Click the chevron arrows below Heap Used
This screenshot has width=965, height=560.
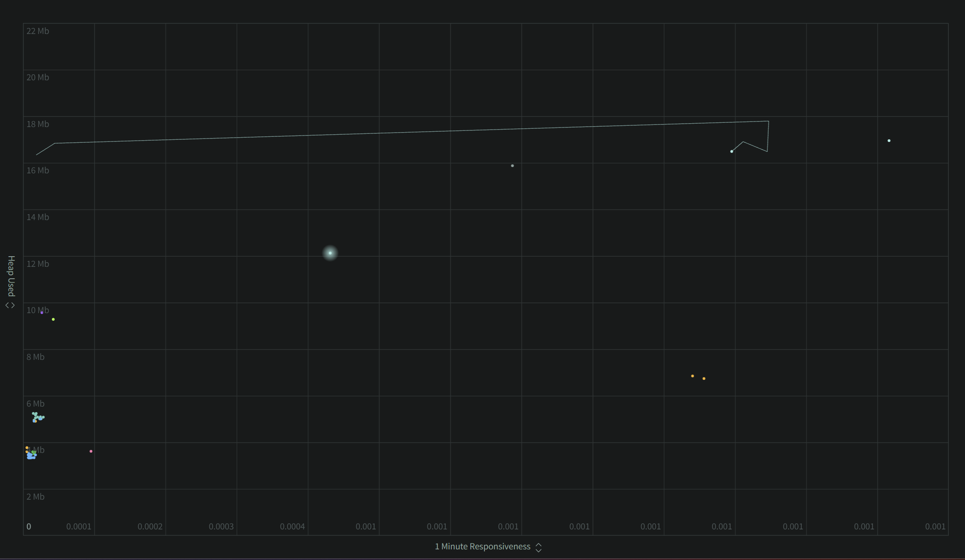tap(10, 305)
